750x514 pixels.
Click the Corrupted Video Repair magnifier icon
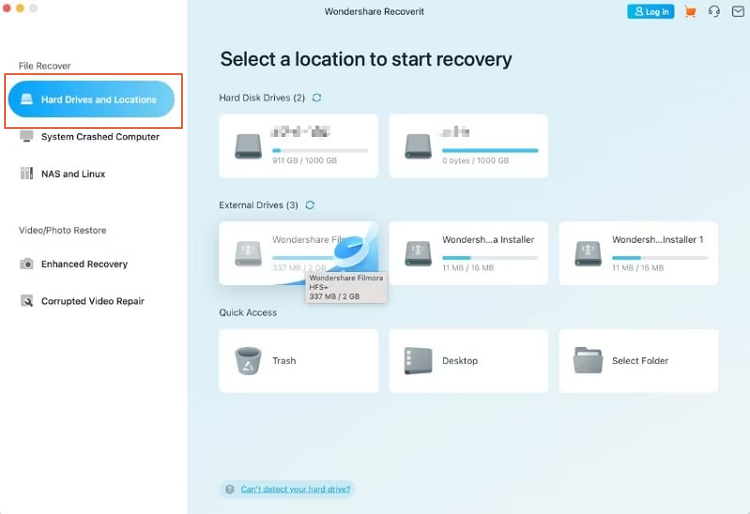tap(27, 301)
